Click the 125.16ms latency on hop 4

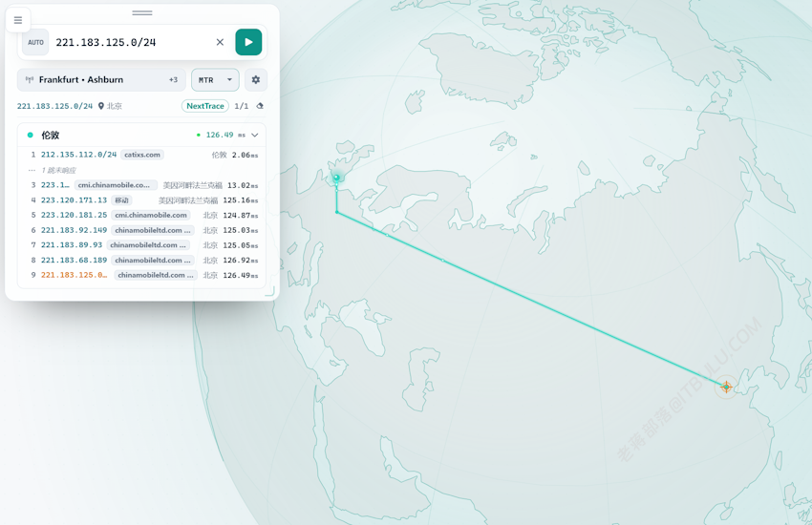[x=241, y=200]
